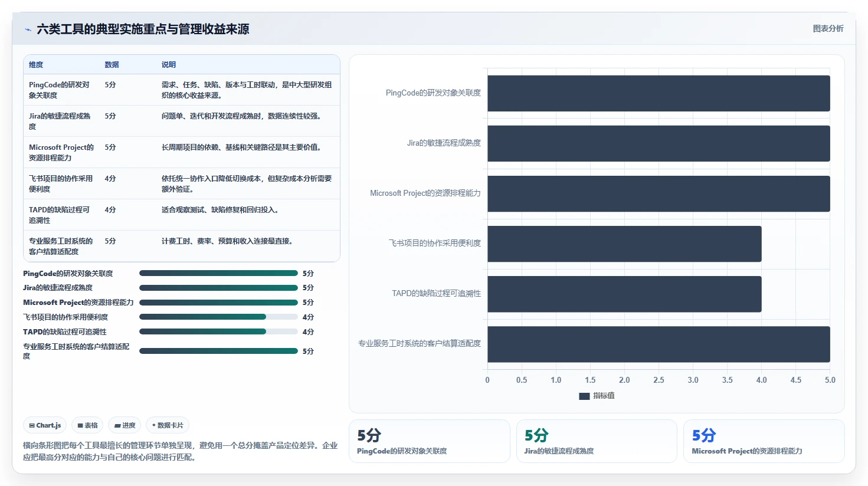Click the PingCode chart bar
The height and width of the screenshot is (486, 868).
coord(659,93)
